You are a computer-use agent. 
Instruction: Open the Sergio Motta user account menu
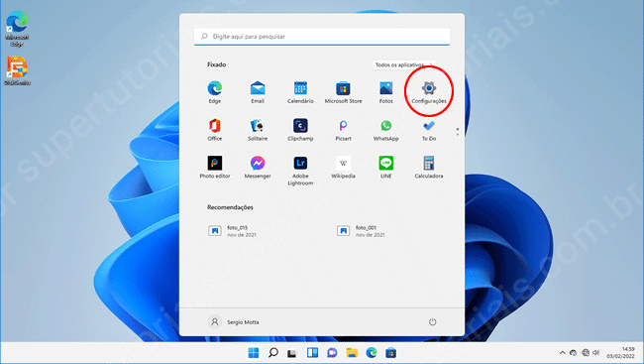click(x=234, y=322)
